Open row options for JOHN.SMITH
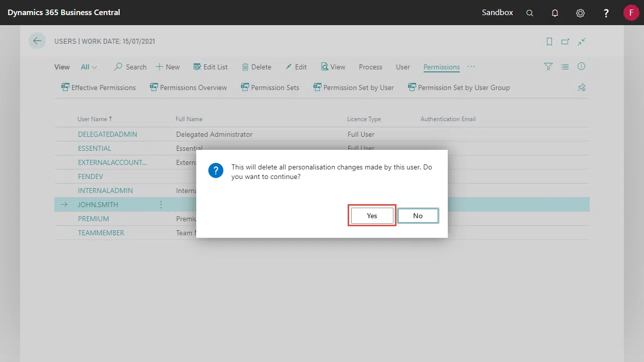644x362 pixels. pos(161,205)
